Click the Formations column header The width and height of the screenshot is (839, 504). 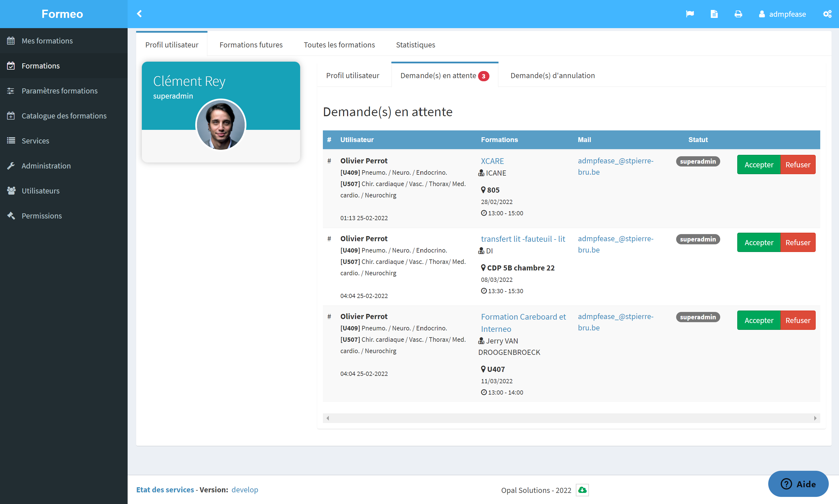[x=499, y=139]
